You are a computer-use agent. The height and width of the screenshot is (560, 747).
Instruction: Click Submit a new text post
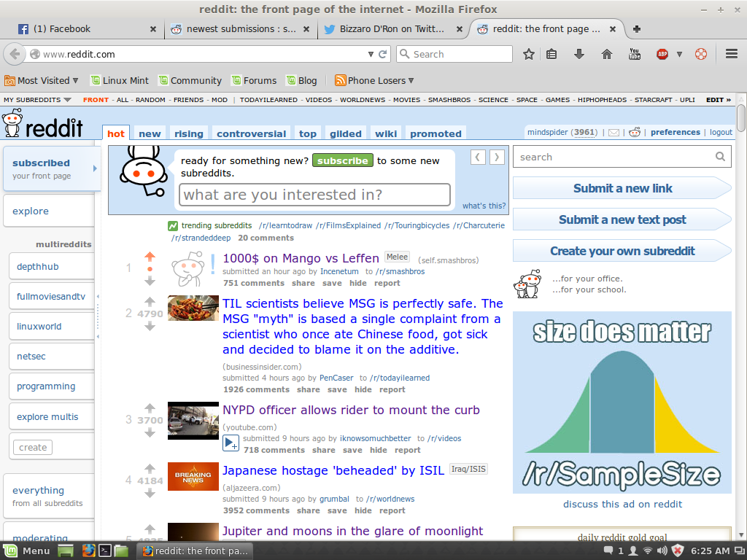tap(622, 219)
